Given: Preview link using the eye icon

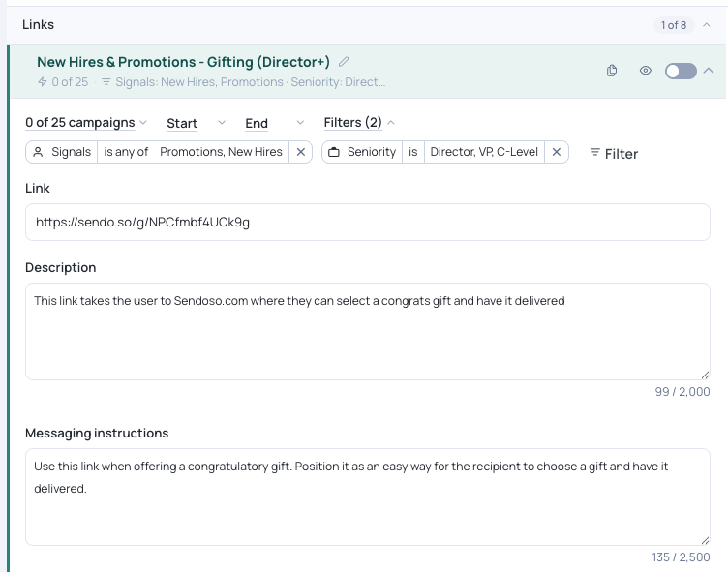Looking at the screenshot, I should click(x=646, y=71).
